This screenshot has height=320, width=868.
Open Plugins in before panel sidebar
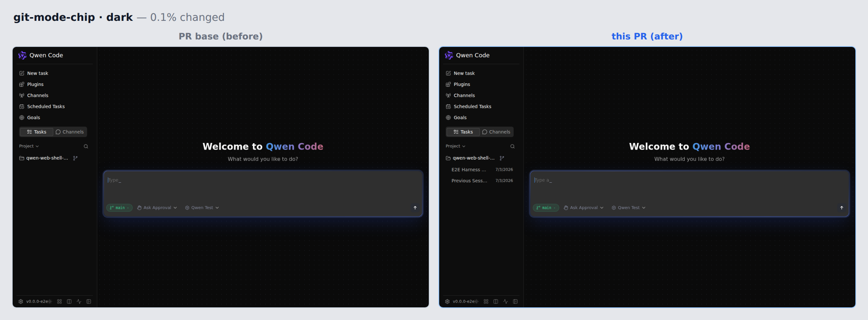pyautogui.click(x=54, y=84)
